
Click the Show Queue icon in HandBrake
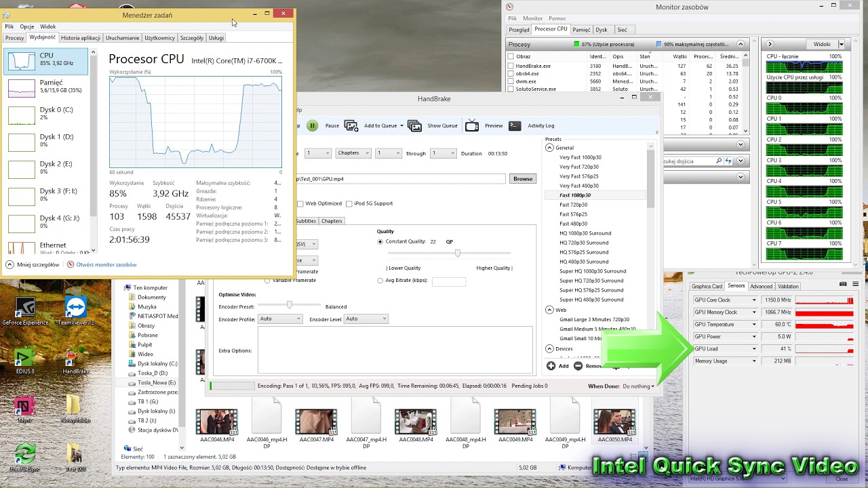[x=415, y=125]
